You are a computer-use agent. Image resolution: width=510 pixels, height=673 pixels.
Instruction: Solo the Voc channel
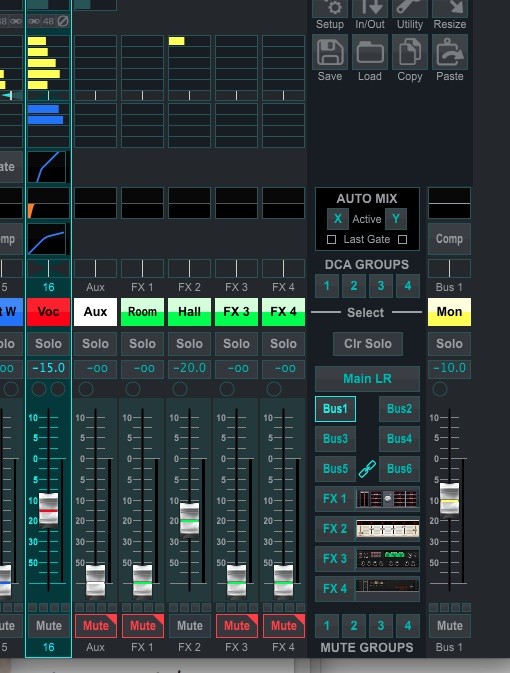(x=49, y=343)
